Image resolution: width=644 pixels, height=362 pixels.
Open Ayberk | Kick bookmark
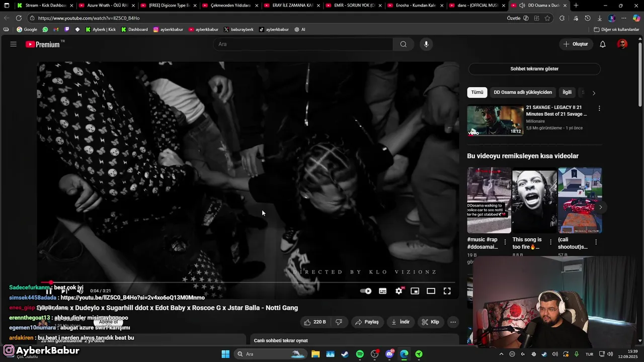[101, 30]
